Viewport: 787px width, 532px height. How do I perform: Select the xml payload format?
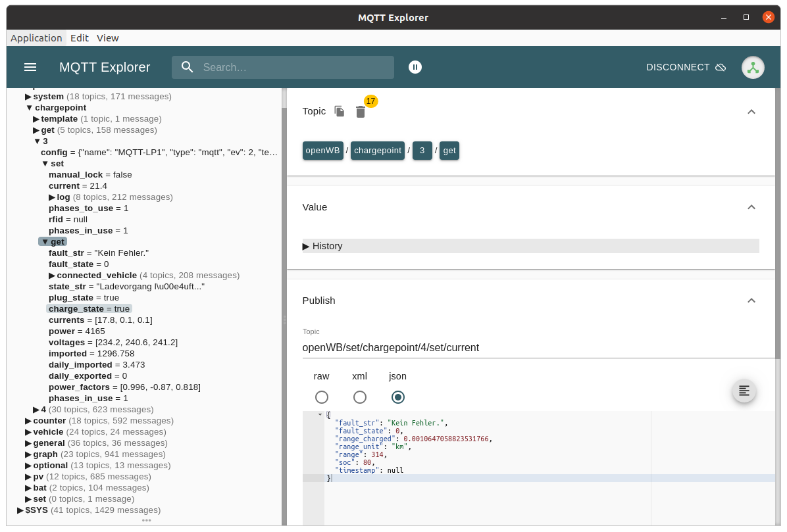pos(359,397)
